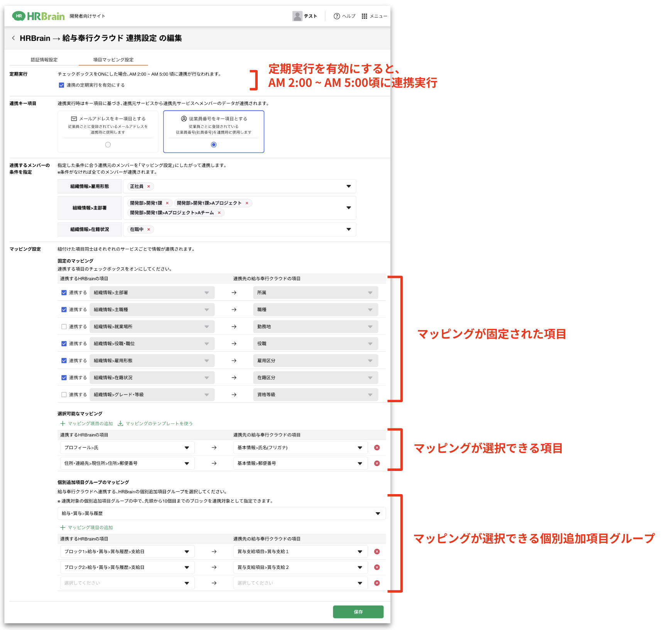Enable 連携する for 組織情報>就業場所

[x=64, y=327]
